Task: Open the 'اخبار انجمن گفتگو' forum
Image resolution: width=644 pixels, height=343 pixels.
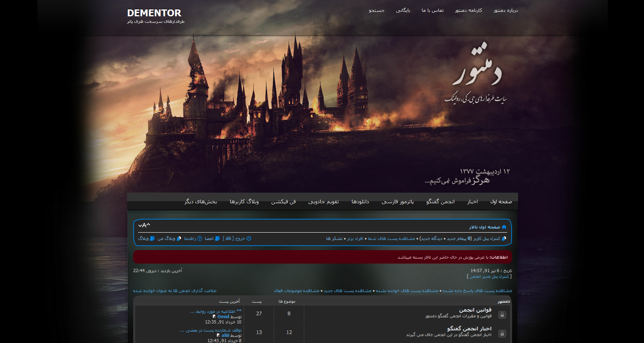Action: pos(469,329)
